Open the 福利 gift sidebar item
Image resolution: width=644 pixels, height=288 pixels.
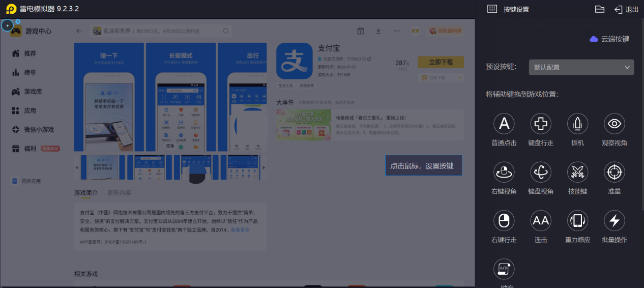coord(36,149)
